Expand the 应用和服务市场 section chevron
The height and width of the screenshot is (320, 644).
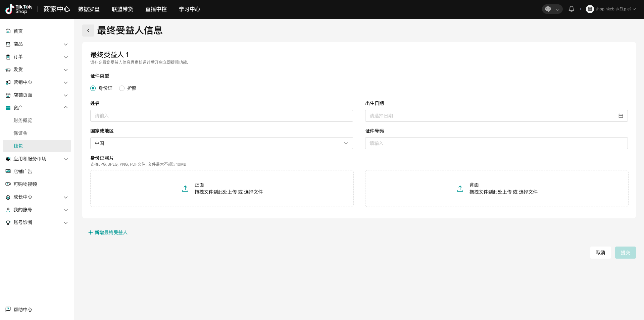click(x=66, y=159)
